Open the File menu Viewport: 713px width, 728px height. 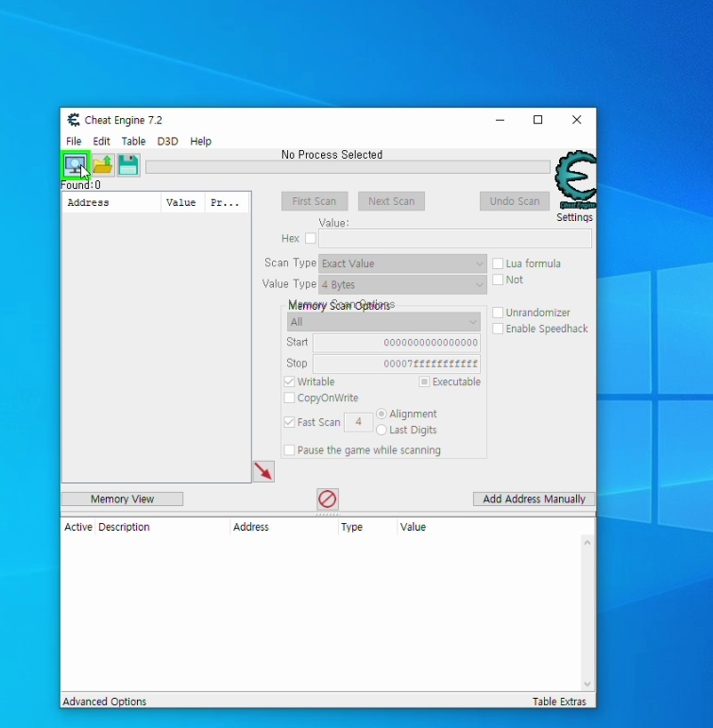tap(74, 141)
